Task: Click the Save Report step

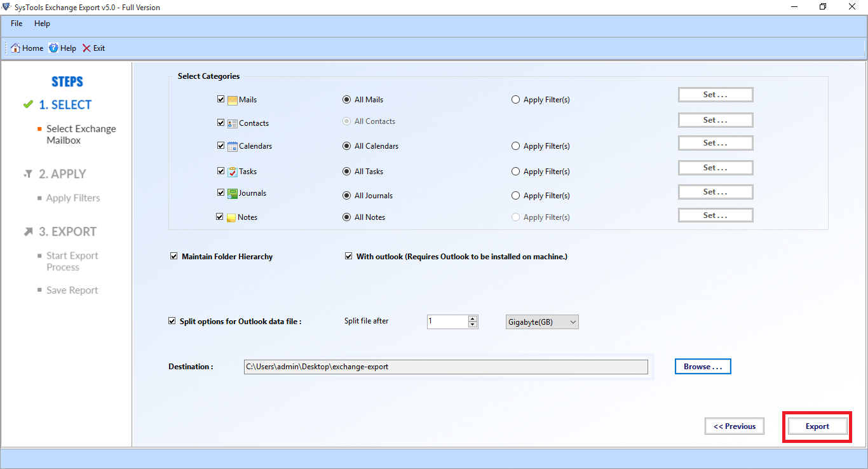Action: coord(72,290)
